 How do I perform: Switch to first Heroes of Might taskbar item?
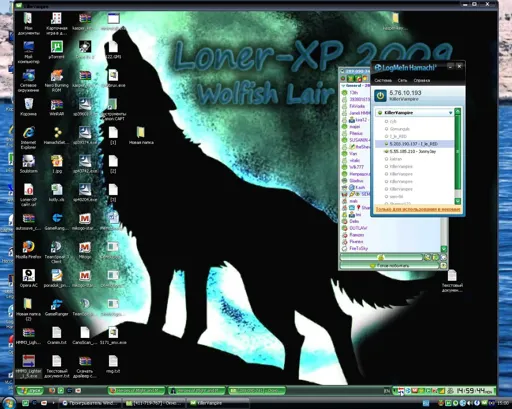point(136,390)
